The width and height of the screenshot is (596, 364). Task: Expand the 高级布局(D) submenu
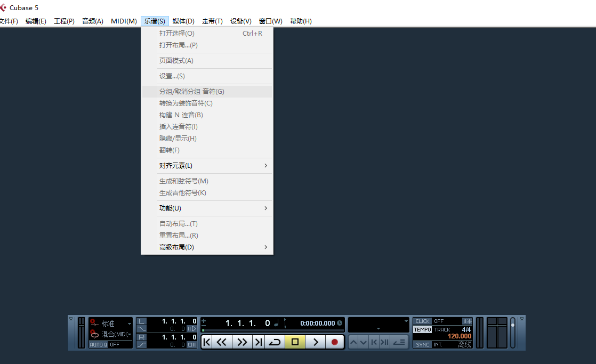(207, 247)
